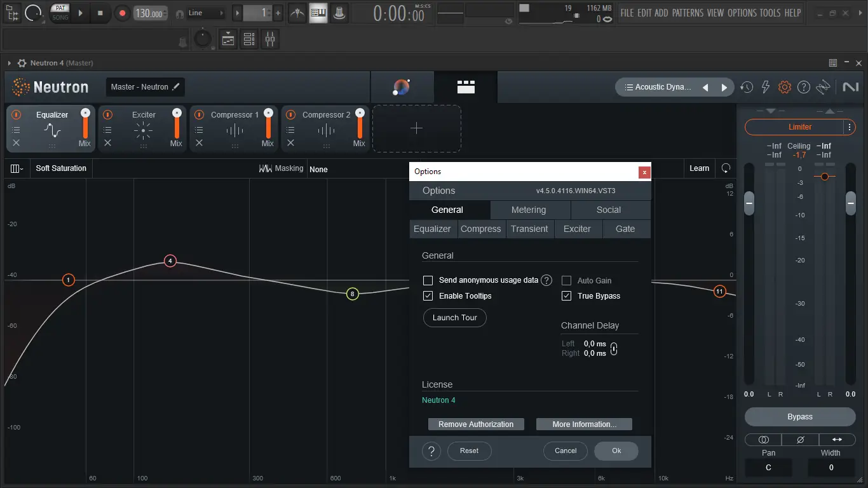
Task: Go to the next preset arrow
Action: (x=724, y=88)
